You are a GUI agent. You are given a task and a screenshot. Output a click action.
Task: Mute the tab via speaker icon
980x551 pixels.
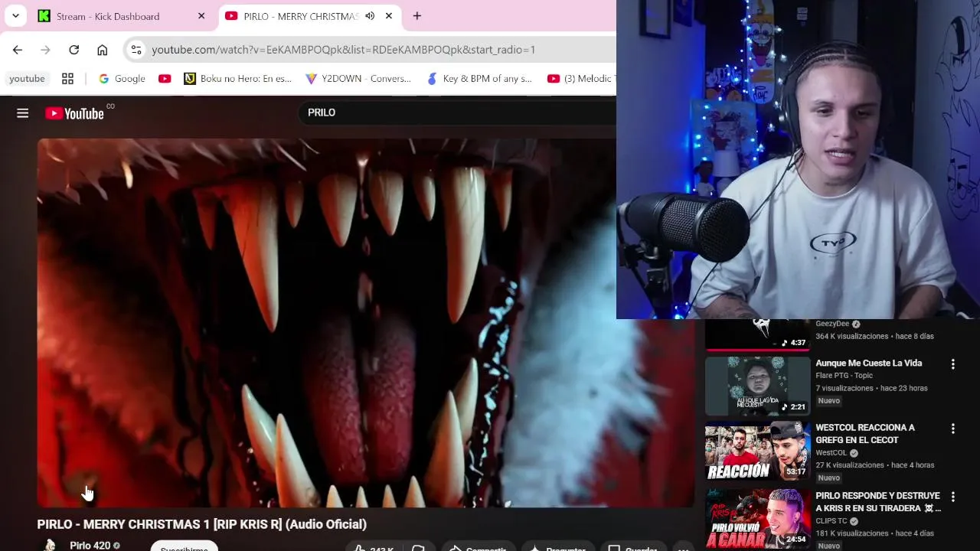(370, 16)
